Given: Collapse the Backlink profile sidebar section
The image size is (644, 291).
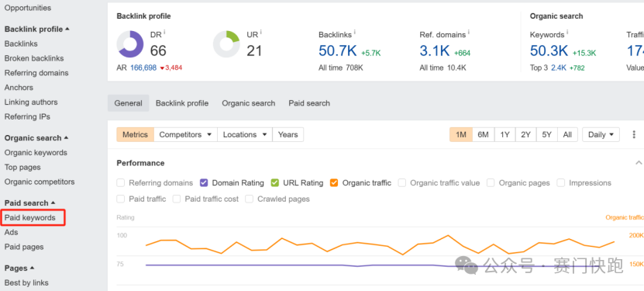Looking at the screenshot, I should click(x=37, y=29).
